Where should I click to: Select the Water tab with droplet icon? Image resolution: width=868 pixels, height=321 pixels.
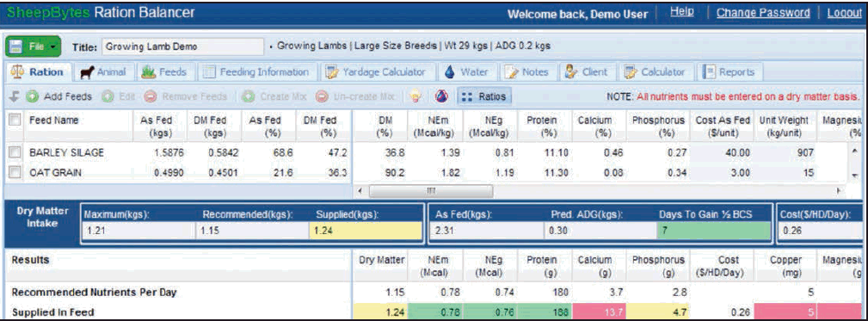(x=466, y=72)
